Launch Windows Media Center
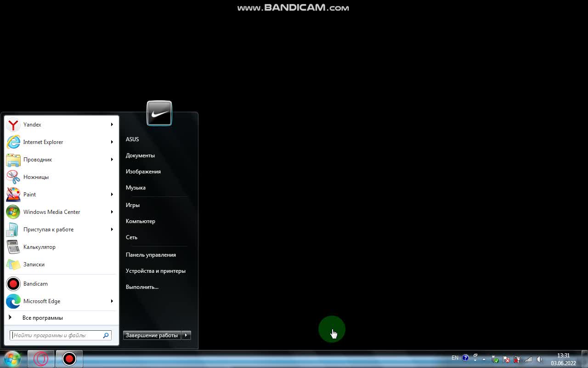588x368 pixels. [62, 212]
